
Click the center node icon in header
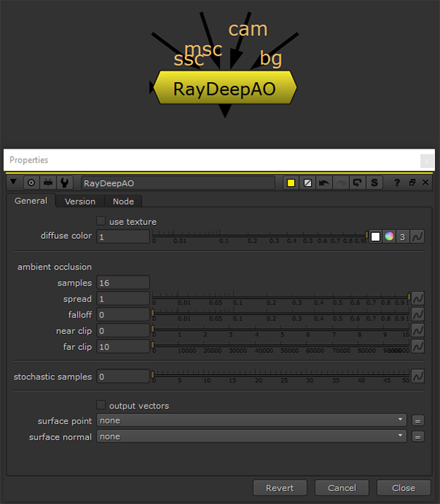32,182
